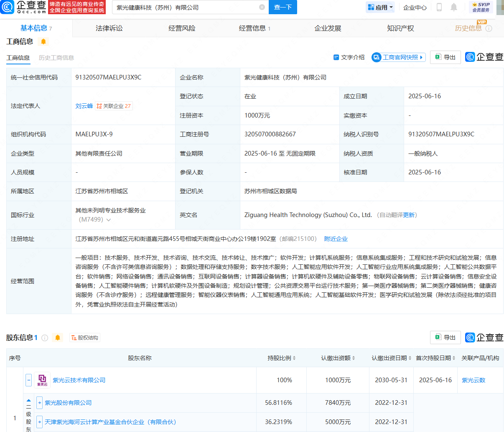Viewport: 504px width, 432px height.
Task: Open legal representative 刘云峰 link
Action: [x=84, y=106]
